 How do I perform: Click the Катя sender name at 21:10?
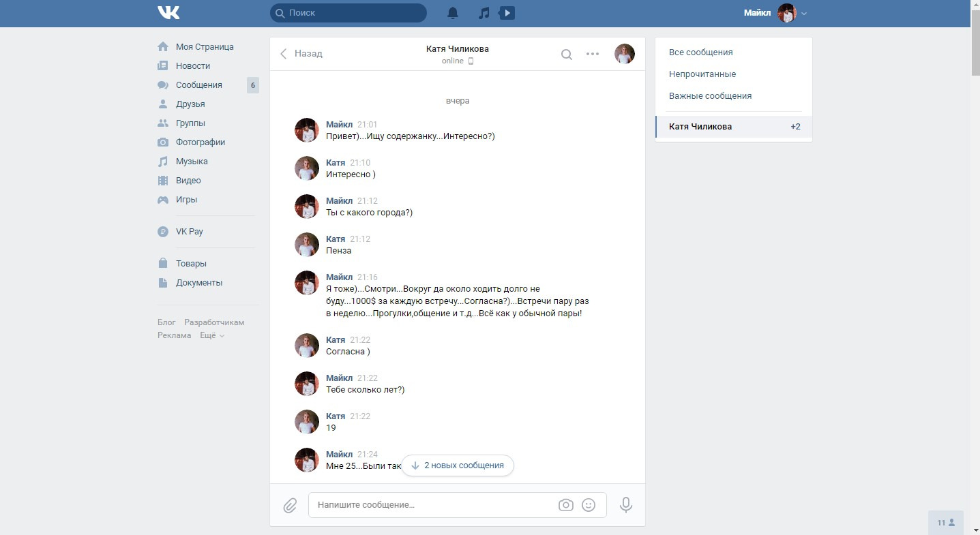pos(336,163)
